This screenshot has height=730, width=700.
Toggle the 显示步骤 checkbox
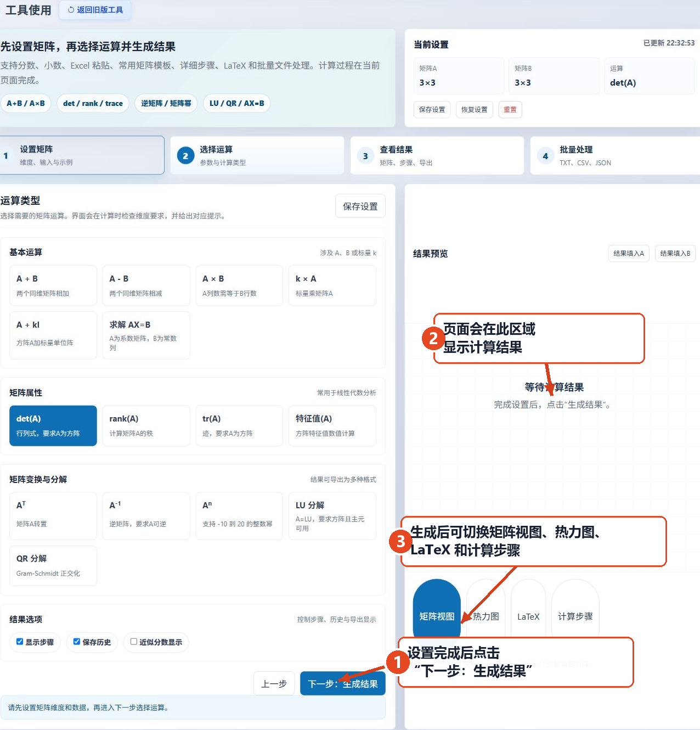point(20,642)
